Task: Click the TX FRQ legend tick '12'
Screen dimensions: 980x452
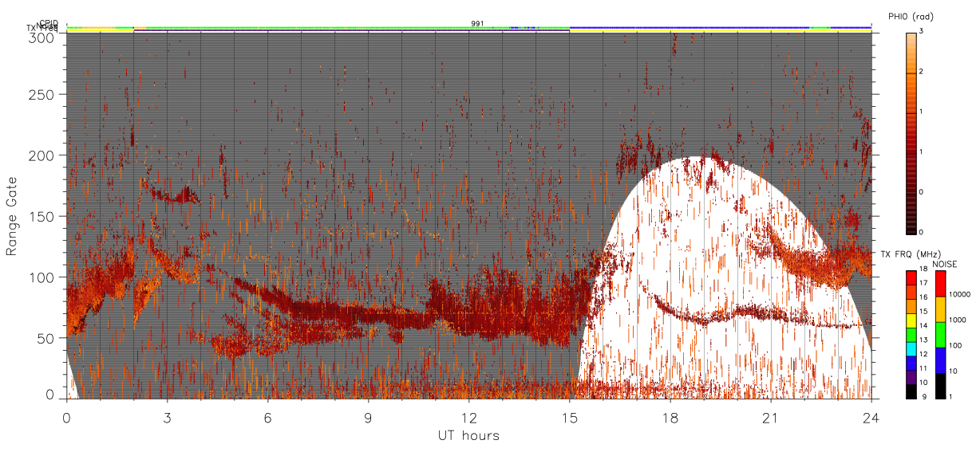Action: (923, 354)
